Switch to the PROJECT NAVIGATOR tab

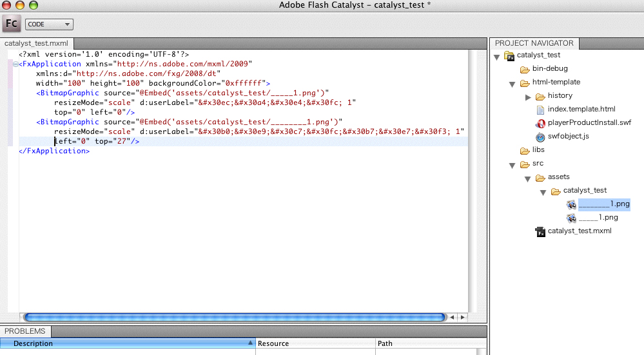534,43
